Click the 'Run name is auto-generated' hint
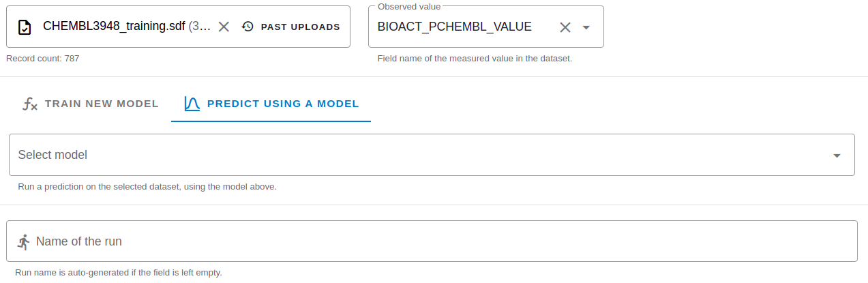 (x=119, y=273)
